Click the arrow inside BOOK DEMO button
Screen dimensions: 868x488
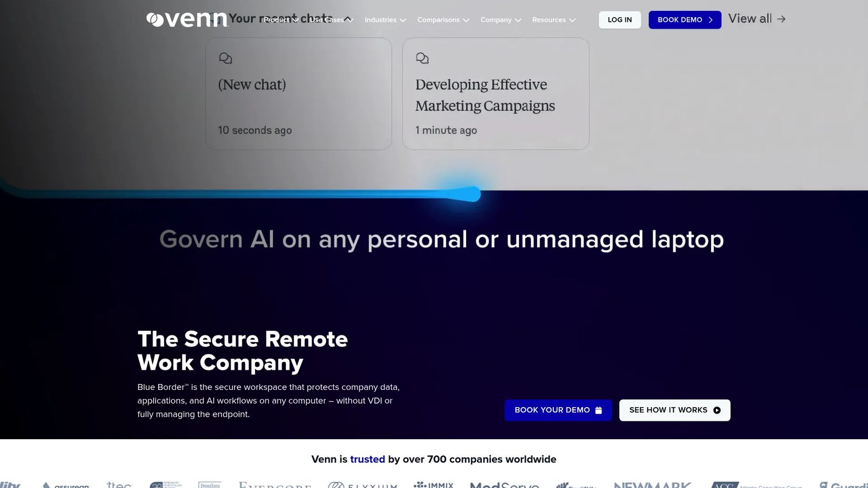(x=710, y=19)
